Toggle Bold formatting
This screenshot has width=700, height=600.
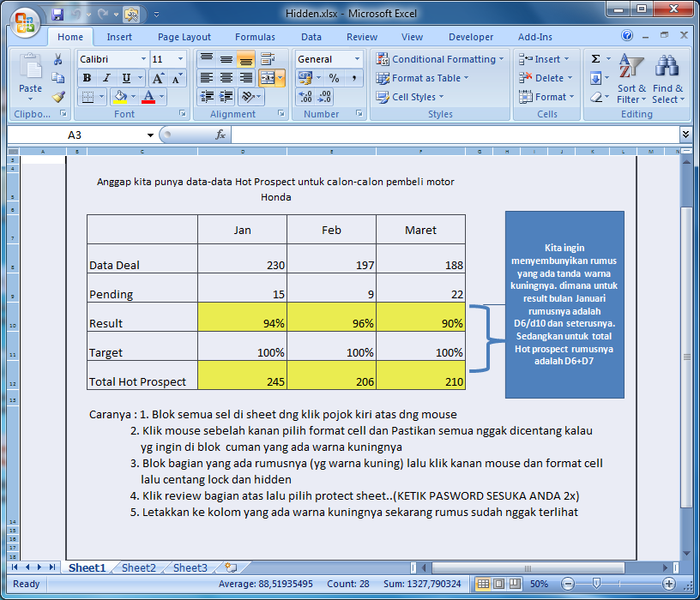[x=87, y=79]
